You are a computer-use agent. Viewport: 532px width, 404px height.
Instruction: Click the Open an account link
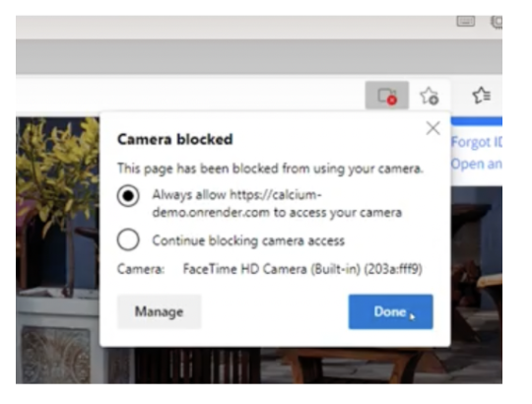coord(477,164)
